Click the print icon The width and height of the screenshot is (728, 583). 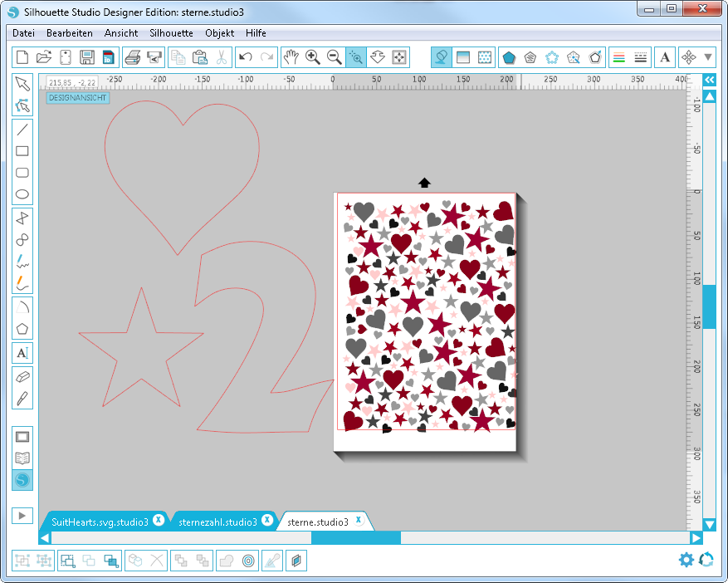[132, 57]
